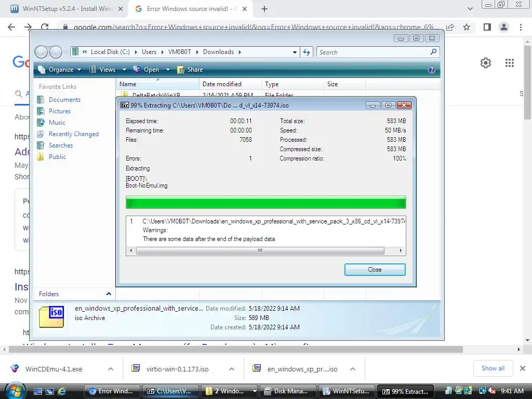Toggle Chrome side panel

(x=487, y=27)
